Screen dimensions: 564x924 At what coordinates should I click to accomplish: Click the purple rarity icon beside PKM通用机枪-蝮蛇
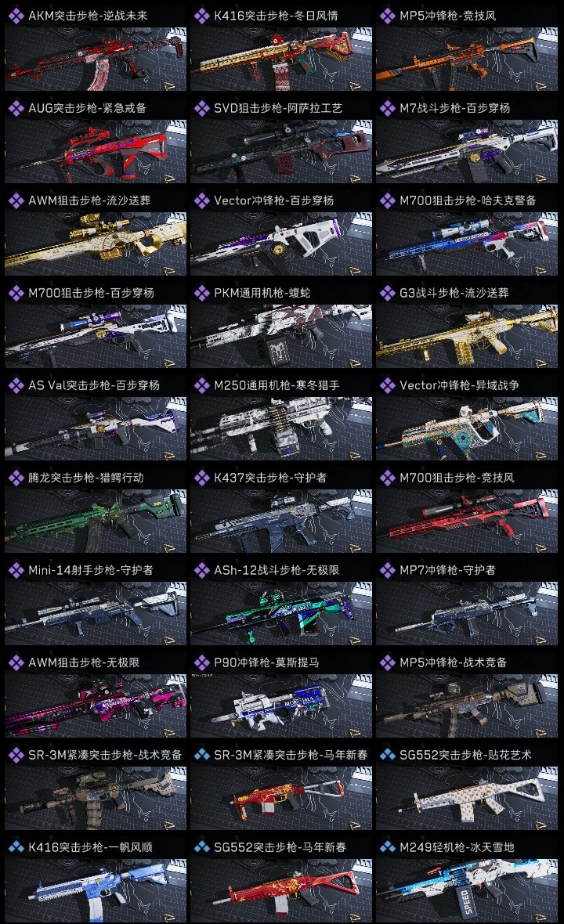coord(201,293)
